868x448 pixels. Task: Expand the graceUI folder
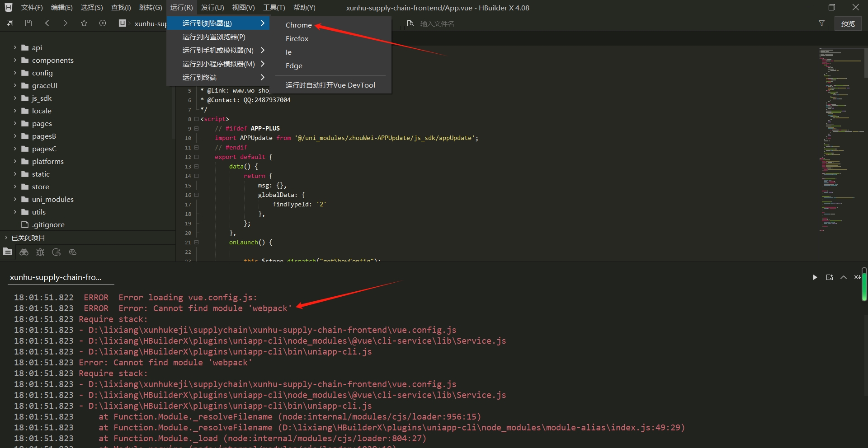tap(15, 85)
